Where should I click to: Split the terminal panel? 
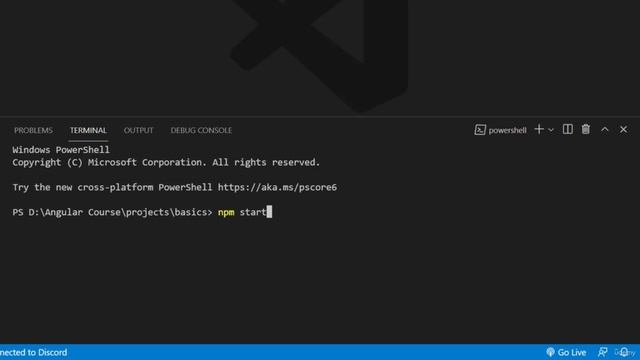pyautogui.click(x=567, y=129)
